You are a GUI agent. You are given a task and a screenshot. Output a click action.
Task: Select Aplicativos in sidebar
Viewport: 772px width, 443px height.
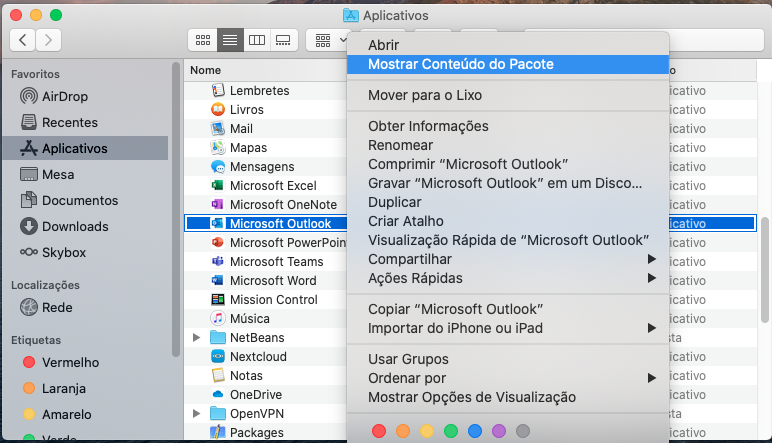[x=85, y=148]
